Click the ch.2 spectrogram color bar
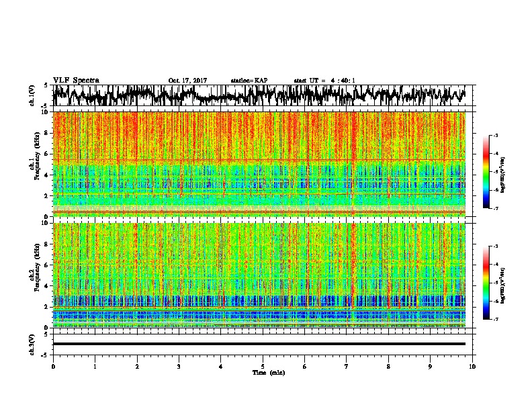The width and height of the screenshot is (532, 411). coord(486,283)
